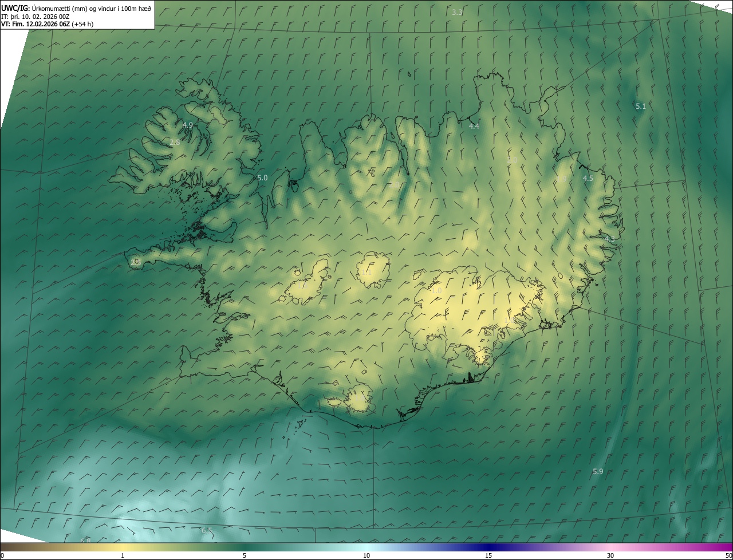Click the 4.9 value label in Westfjords
Screen dimensions: 733x560
(x=187, y=125)
